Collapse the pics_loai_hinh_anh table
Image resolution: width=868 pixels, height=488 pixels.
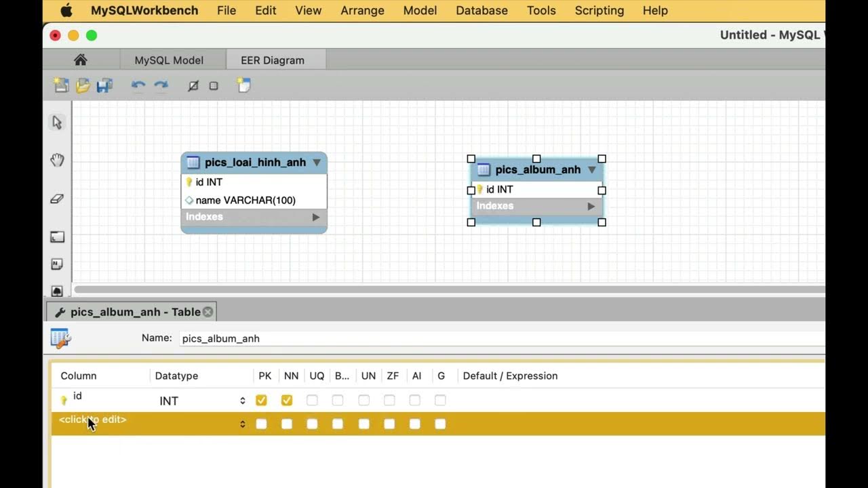click(316, 163)
